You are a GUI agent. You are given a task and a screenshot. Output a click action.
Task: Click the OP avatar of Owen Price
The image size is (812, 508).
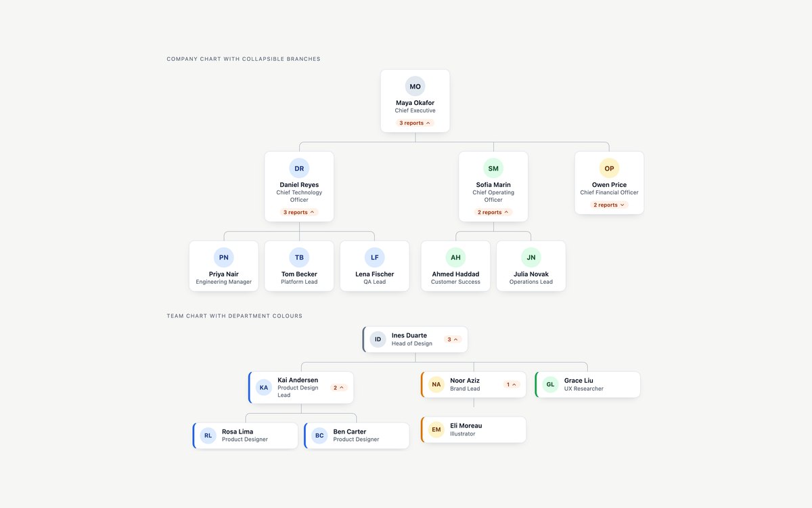point(609,168)
